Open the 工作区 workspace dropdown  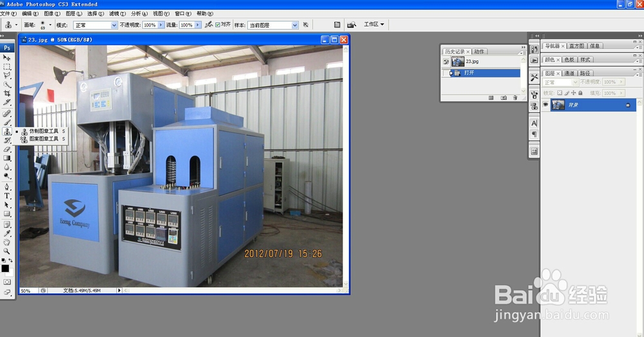click(x=374, y=24)
